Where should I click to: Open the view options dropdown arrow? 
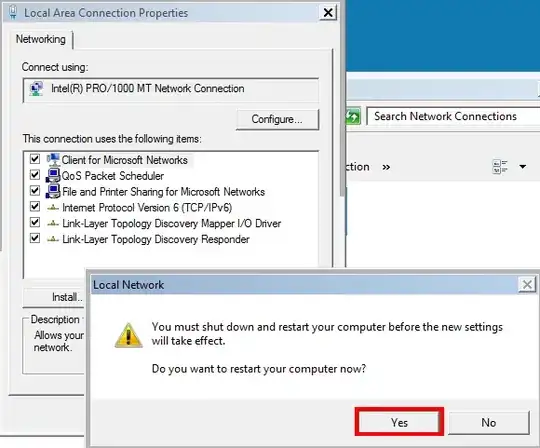pos(522,167)
